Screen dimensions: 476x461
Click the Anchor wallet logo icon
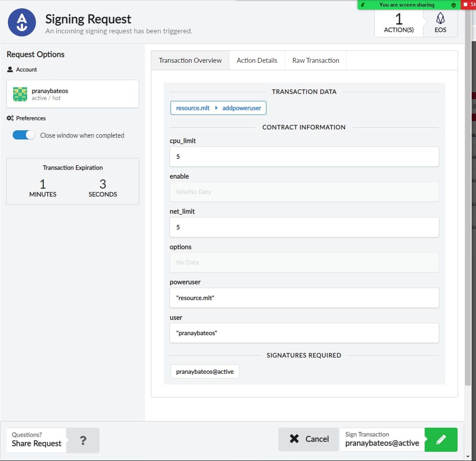click(x=22, y=22)
